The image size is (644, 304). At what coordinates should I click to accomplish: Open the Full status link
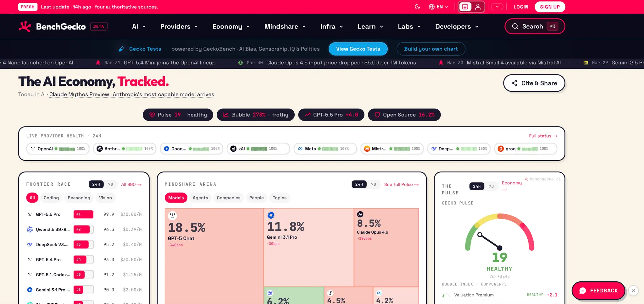543,136
